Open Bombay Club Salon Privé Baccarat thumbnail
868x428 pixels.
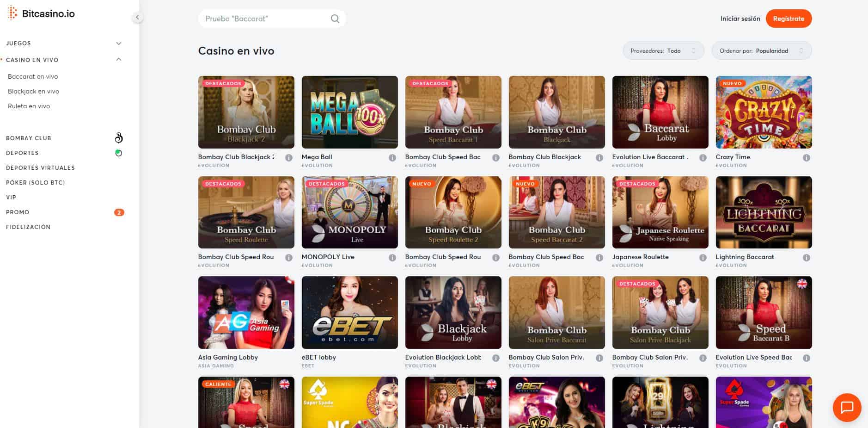556,312
